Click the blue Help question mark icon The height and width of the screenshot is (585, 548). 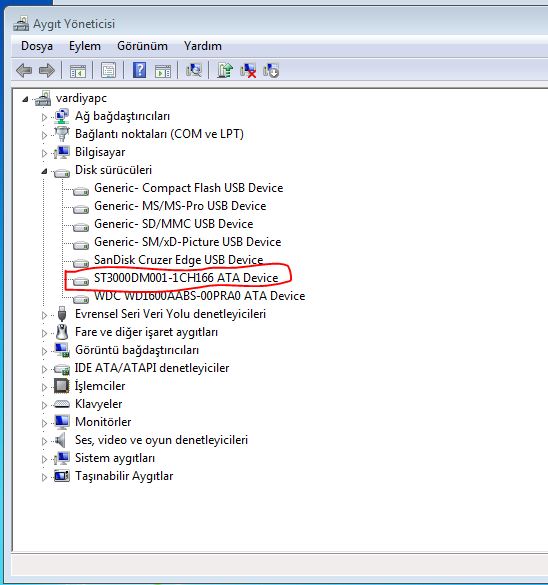click(x=140, y=71)
